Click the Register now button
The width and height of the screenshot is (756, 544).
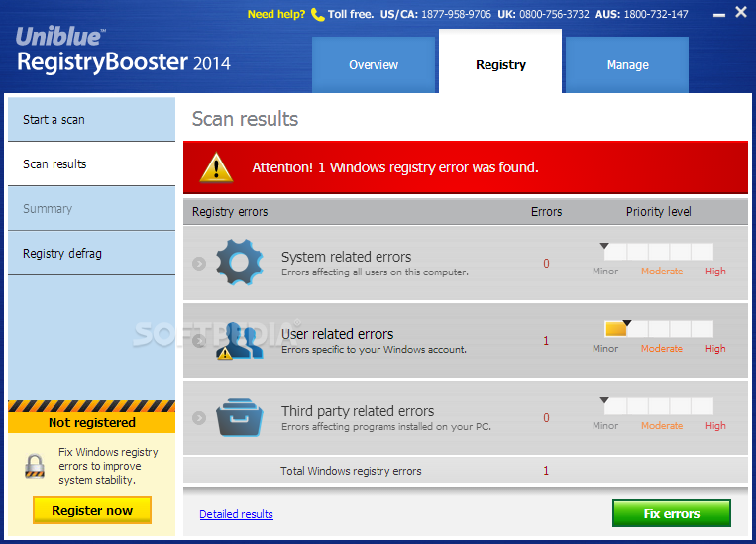pyautogui.click(x=92, y=510)
